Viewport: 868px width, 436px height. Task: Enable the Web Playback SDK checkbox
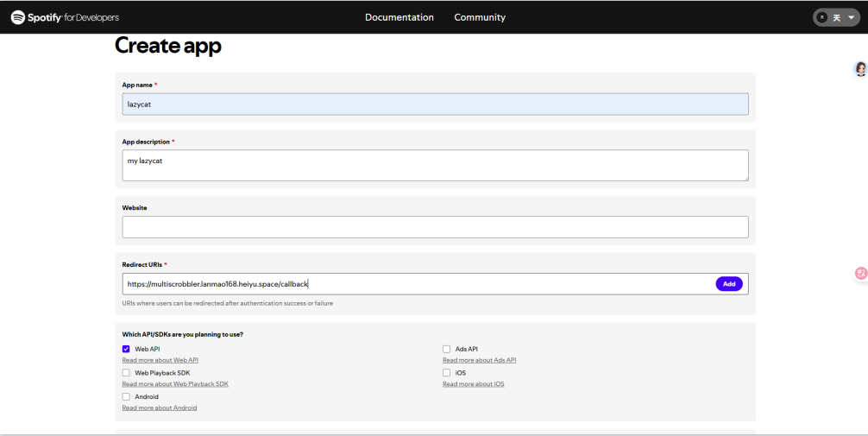click(x=126, y=373)
